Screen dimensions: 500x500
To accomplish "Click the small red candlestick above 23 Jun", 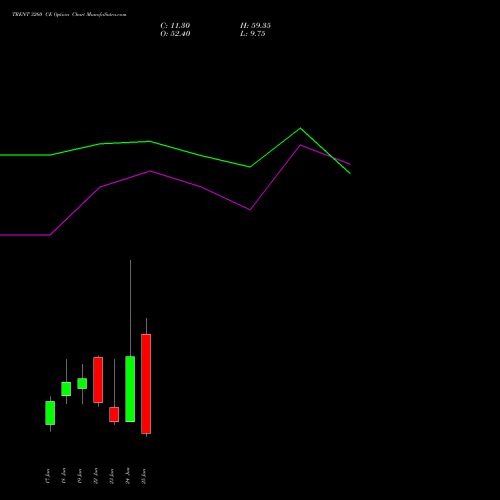I will tap(114, 414).
